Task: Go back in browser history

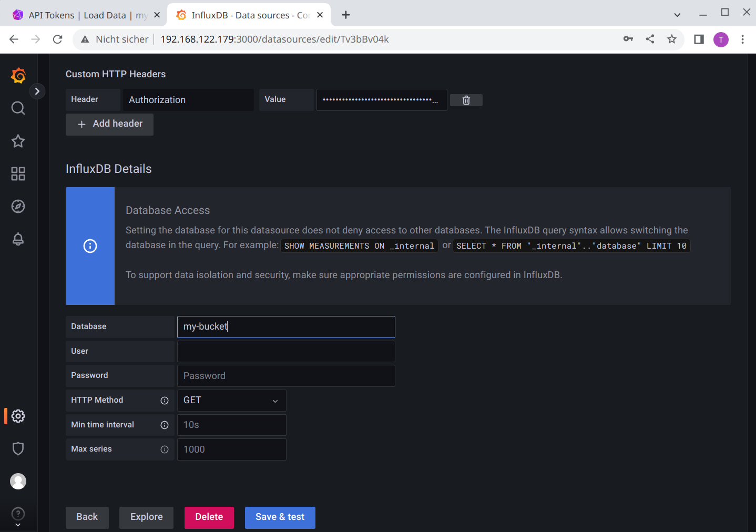Action: (x=14, y=39)
